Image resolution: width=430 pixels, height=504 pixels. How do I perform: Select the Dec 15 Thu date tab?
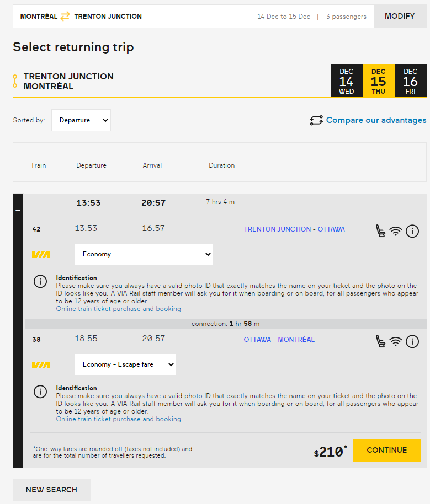point(378,81)
